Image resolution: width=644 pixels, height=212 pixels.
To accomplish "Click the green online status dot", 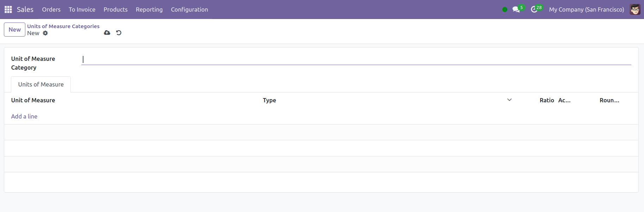I will pos(505,9).
